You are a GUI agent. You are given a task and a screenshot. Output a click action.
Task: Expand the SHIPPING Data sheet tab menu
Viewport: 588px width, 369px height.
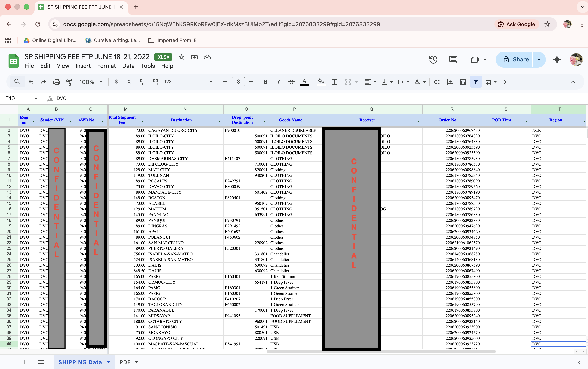tap(108, 362)
